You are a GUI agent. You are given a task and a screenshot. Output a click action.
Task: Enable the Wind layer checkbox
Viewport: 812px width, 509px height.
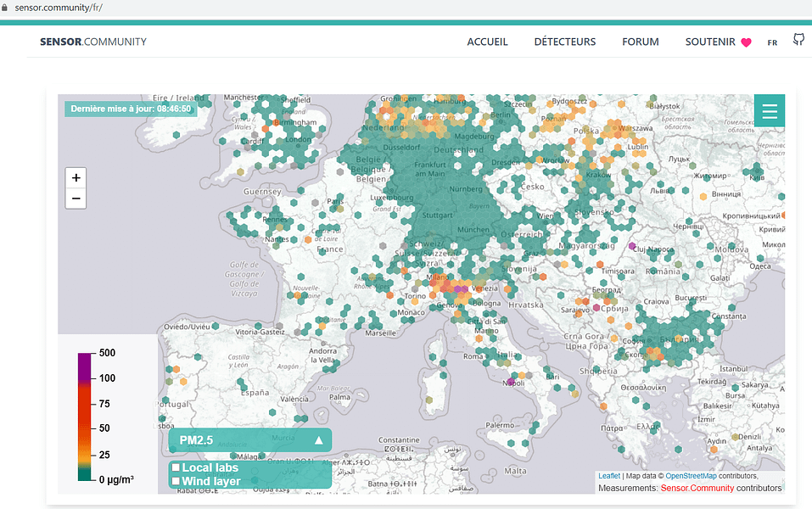[x=176, y=481]
